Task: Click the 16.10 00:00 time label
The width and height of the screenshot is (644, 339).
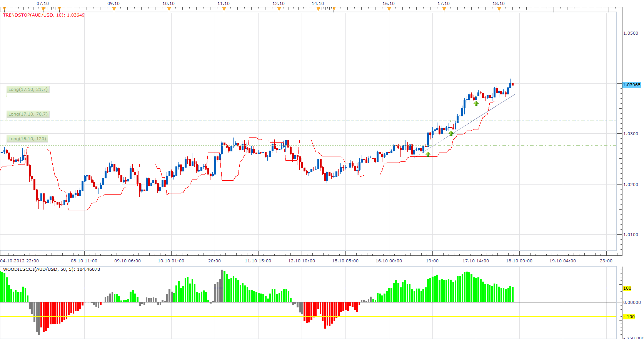Action: tap(389, 261)
